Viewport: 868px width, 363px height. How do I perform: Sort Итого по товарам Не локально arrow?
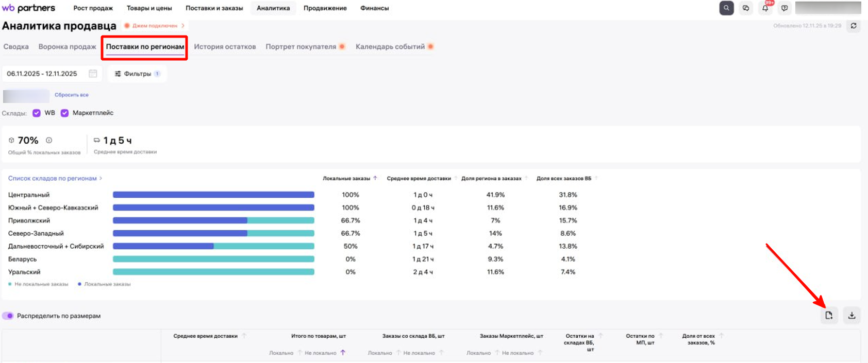tap(343, 353)
